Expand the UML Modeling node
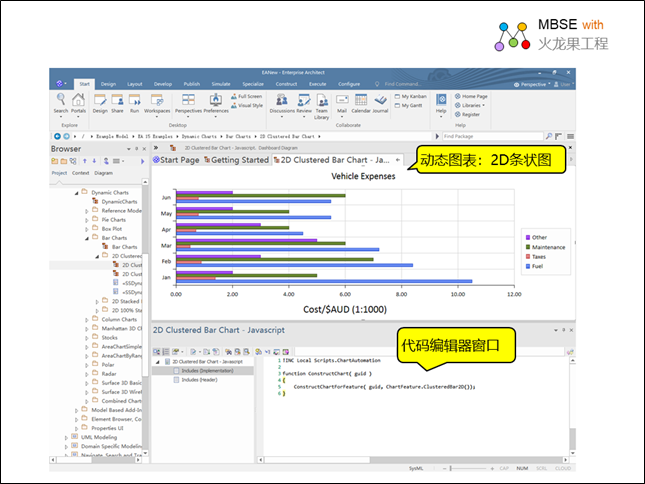Image resolution: width=645 pixels, height=484 pixels. point(66,438)
